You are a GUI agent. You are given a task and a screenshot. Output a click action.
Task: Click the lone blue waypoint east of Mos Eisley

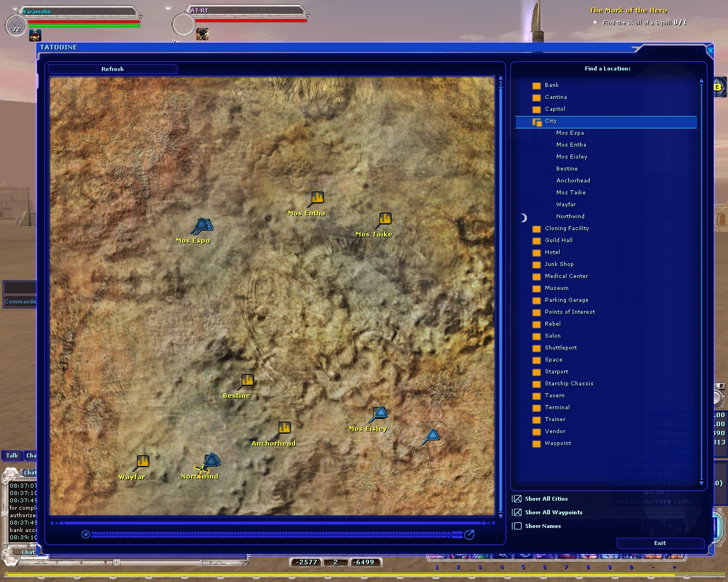click(432, 436)
